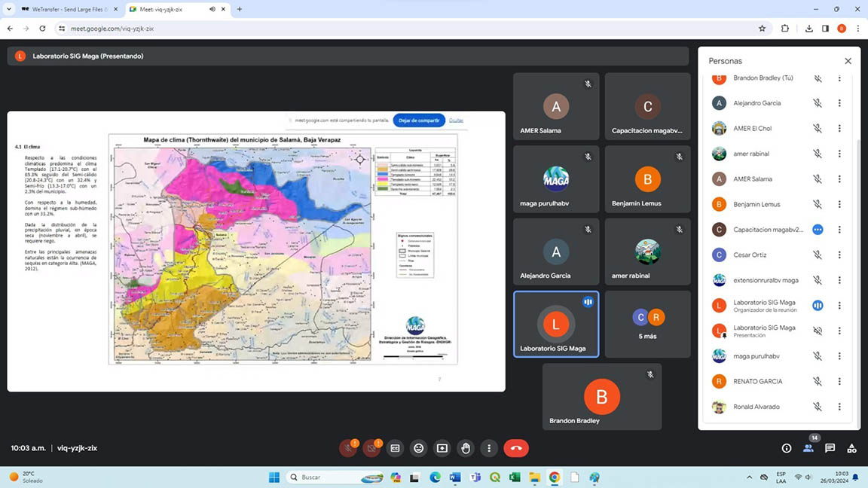Click the present screen button
This screenshot has height=488, width=868.
coord(442,448)
